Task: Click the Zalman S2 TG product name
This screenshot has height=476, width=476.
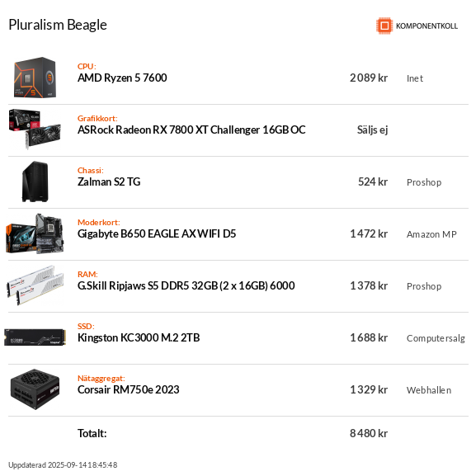Action: click(x=109, y=181)
